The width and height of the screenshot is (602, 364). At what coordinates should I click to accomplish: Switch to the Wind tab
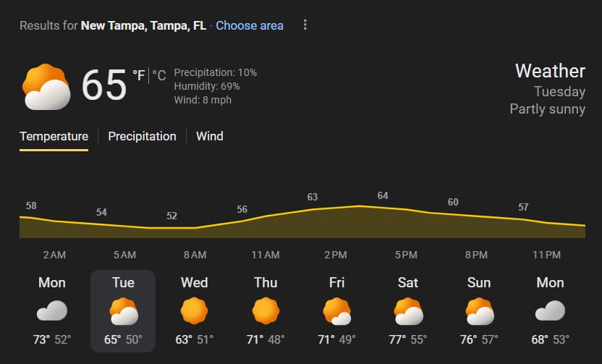tap(210, 136)
